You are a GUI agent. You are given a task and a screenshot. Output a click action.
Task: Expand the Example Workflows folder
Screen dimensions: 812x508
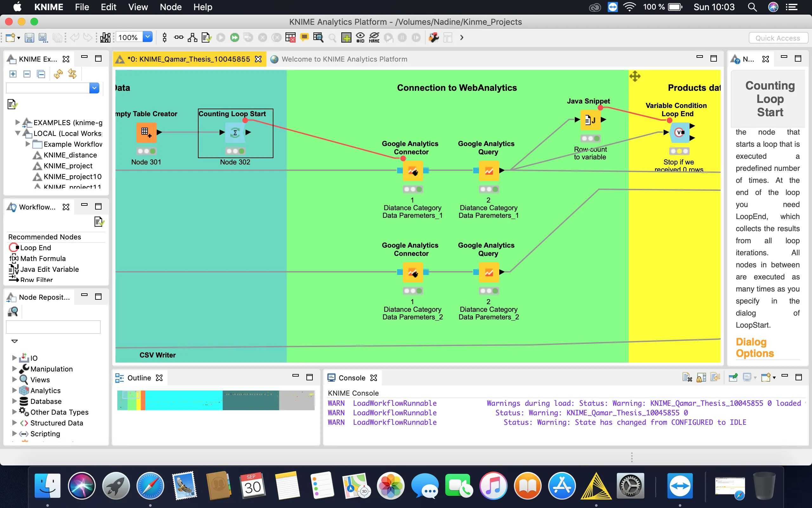point(28,144)
